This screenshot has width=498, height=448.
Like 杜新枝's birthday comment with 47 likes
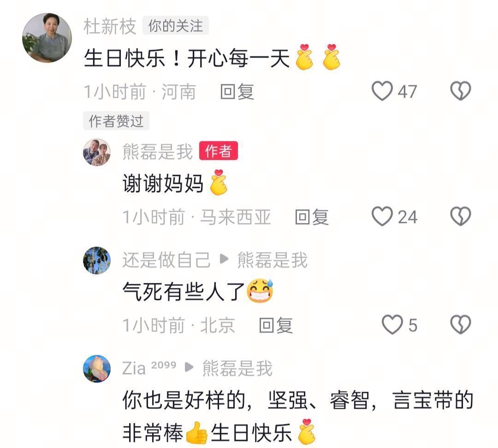[382, 91]
